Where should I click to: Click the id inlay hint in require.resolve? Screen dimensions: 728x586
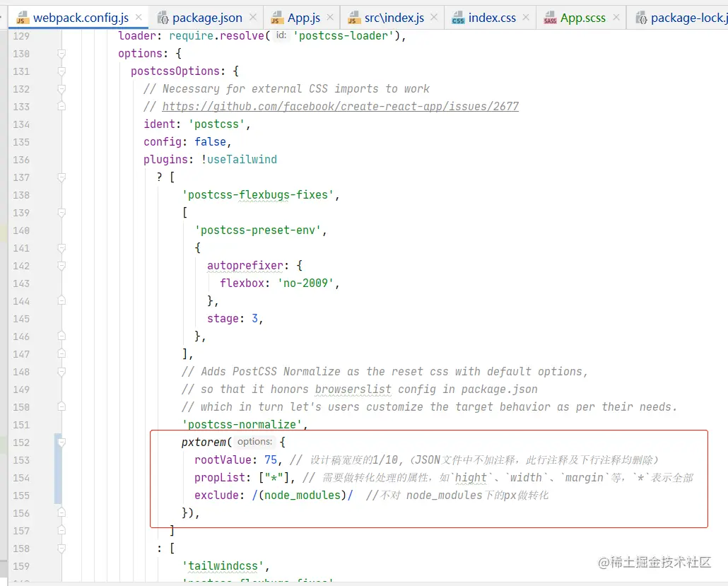281,35
